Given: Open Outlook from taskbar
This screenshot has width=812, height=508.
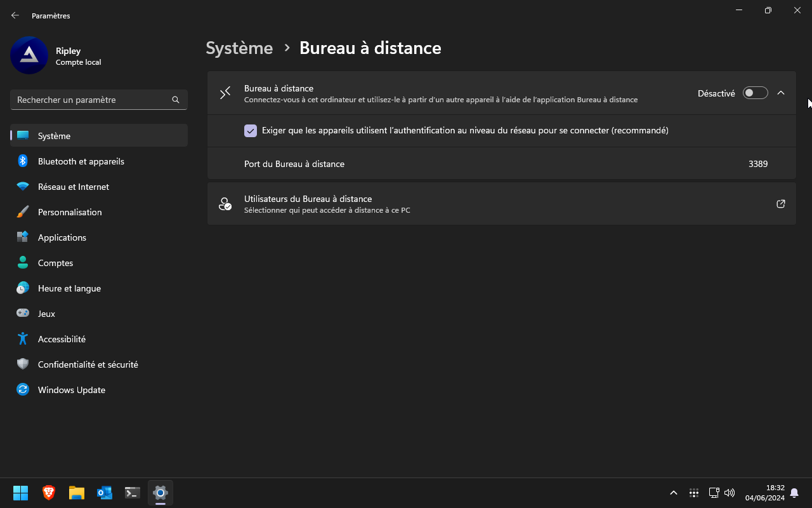Looking at the screenshot, I should click(x=105, y=493).
